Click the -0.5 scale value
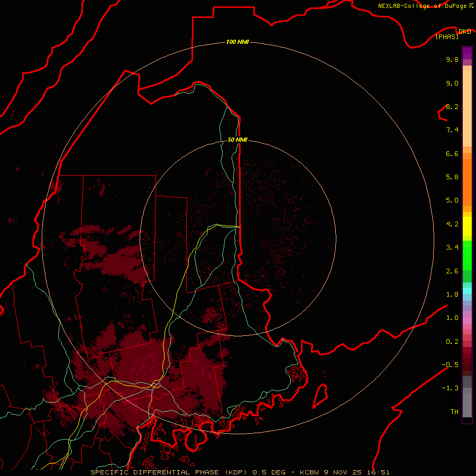 click(450, 365)
